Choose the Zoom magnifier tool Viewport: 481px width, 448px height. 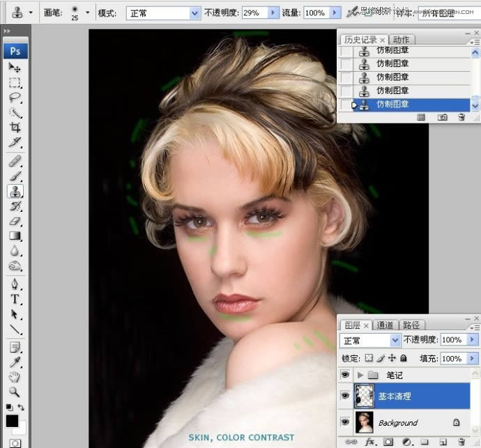(x=15, y=392)
